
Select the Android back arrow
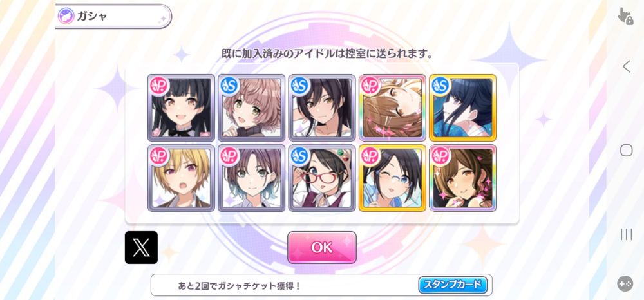click(x=627, y=66)
